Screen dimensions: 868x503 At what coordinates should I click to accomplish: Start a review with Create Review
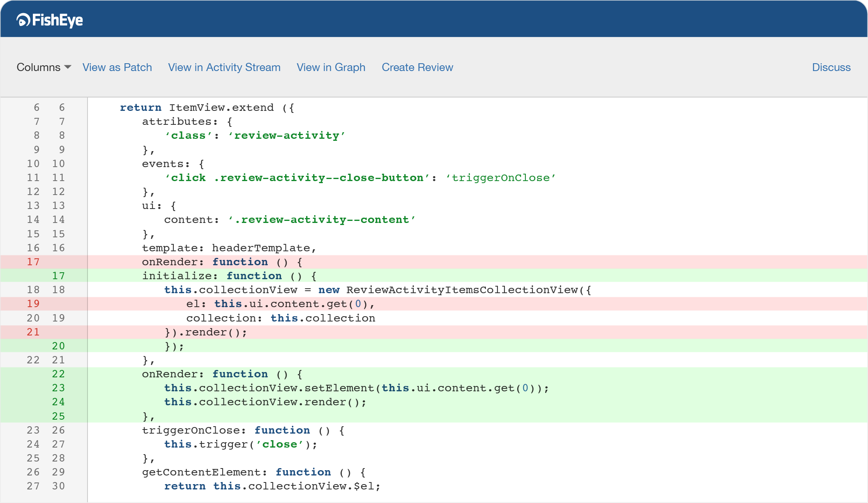pyautogui.click(x=417, y=67)
